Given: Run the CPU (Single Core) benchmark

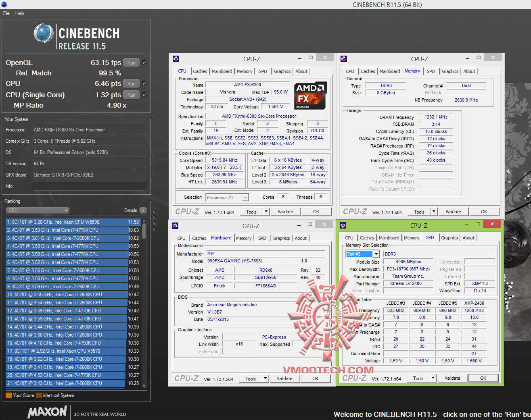Looking at the screenshot, I should (x=132, y=95).
